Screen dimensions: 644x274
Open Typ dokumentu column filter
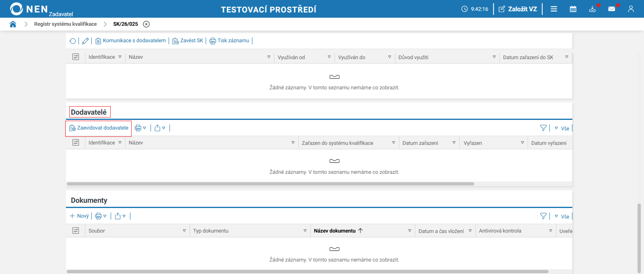[305, 231]
